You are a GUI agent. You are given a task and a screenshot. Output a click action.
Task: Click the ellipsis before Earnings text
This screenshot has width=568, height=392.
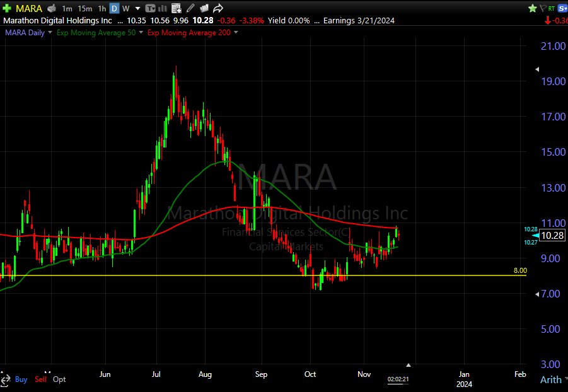coord(316,21)
